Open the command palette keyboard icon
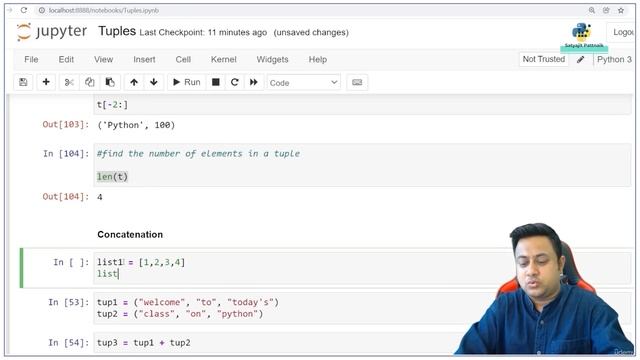This screenshot has height=360, width=640. tap(357, 82)
